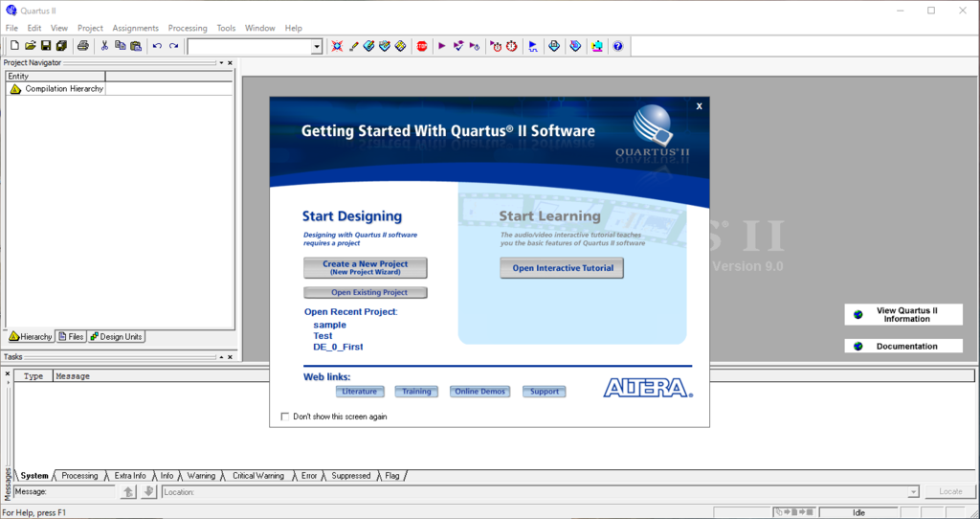Viewport: 980px width, 519px height.
Task: Click Open Existing Project button
Action: [x=366, y=293]
